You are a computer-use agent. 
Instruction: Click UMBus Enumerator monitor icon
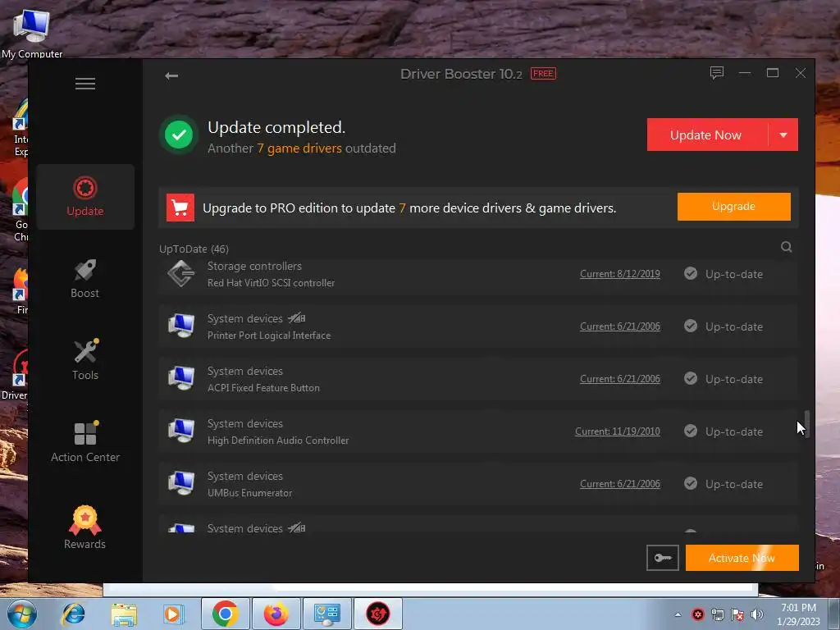coord(181,483)
